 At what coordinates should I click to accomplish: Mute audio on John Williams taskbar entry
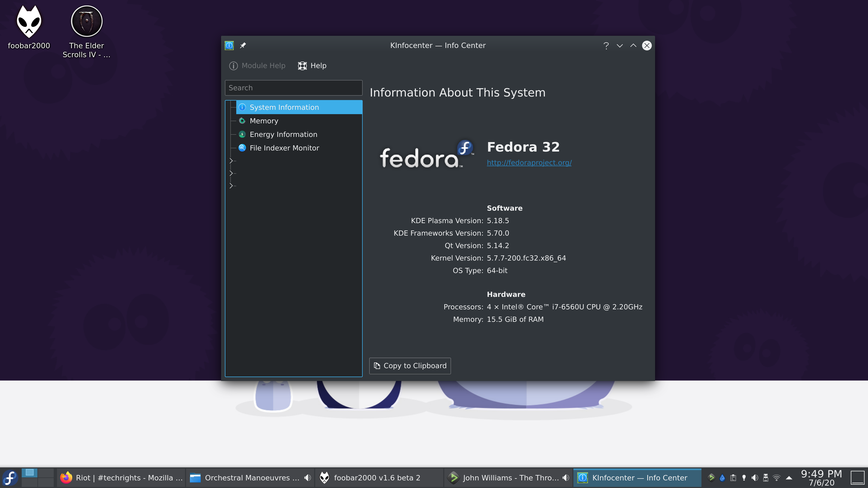coord(566,477)
